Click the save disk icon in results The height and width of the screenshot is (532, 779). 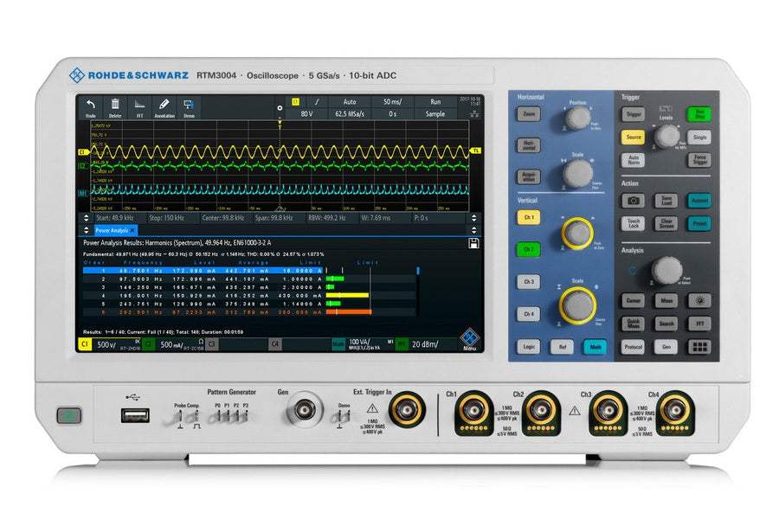(473, 244)
